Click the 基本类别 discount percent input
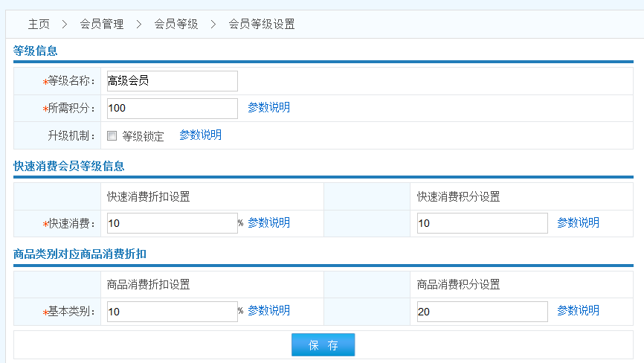Viewport: 644px width, 363px height. click(x=172, y=312)
